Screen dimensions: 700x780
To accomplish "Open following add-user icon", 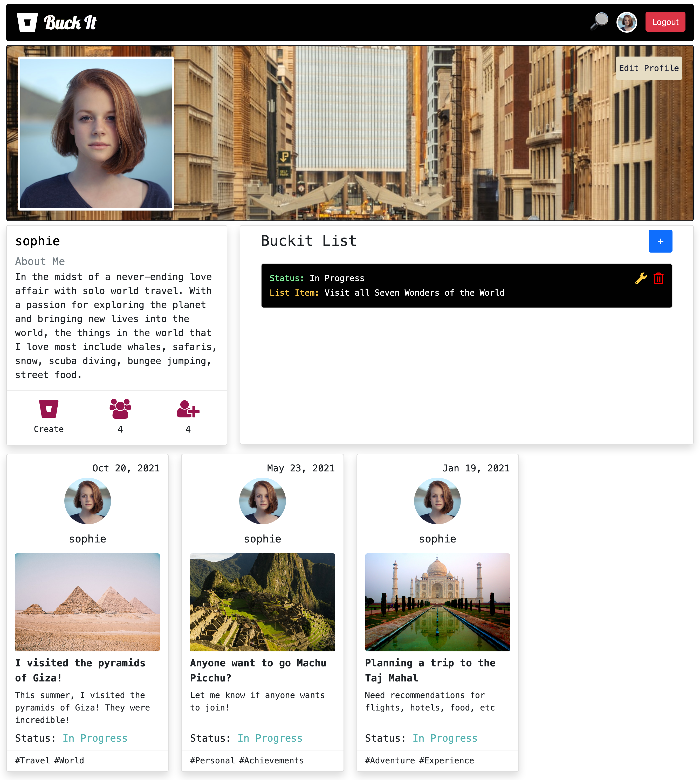I will click(188, 409).
